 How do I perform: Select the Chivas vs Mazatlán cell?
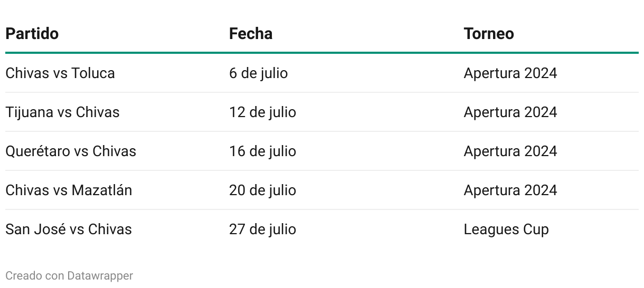69,190
